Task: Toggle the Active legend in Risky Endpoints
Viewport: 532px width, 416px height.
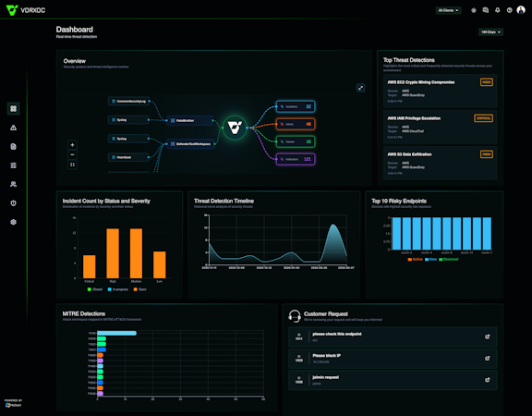Action: [x=416, y=260]
